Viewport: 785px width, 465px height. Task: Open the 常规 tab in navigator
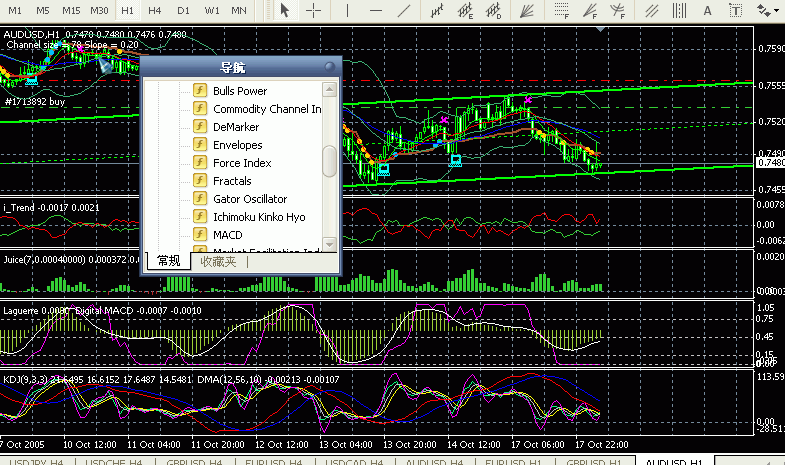coord(168,262)
